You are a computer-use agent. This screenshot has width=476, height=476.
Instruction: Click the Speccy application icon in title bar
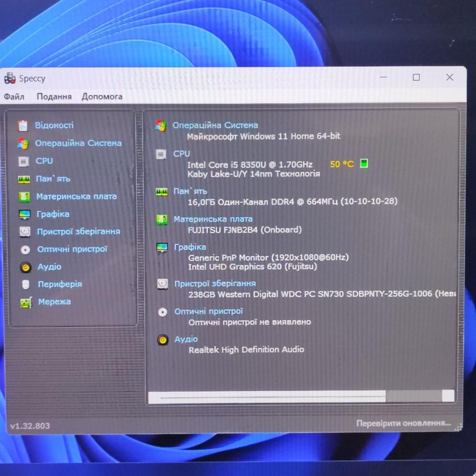pos(10,78)
